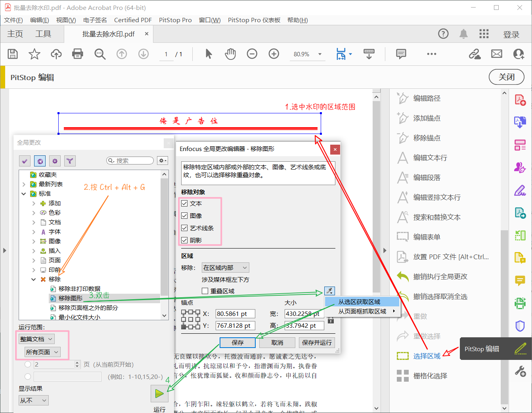
Task: Toggle the 文本 checkbox
Action: pos(184,203)
